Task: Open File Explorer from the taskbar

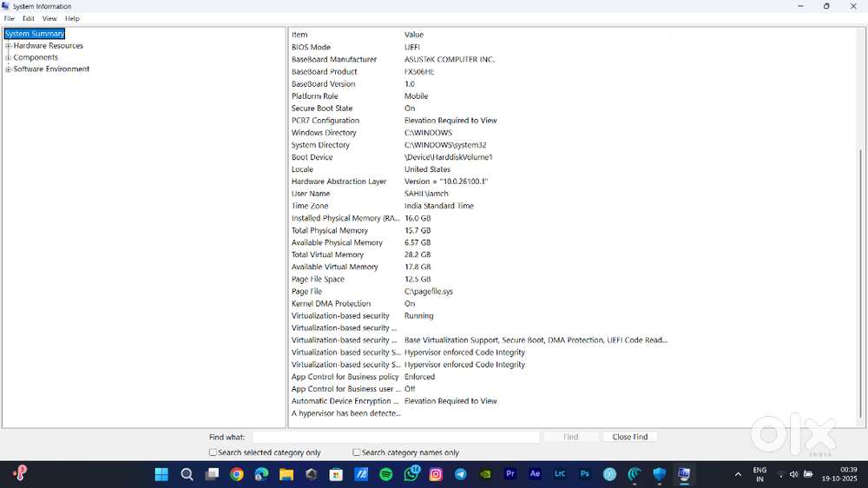Action: (286, 474)
